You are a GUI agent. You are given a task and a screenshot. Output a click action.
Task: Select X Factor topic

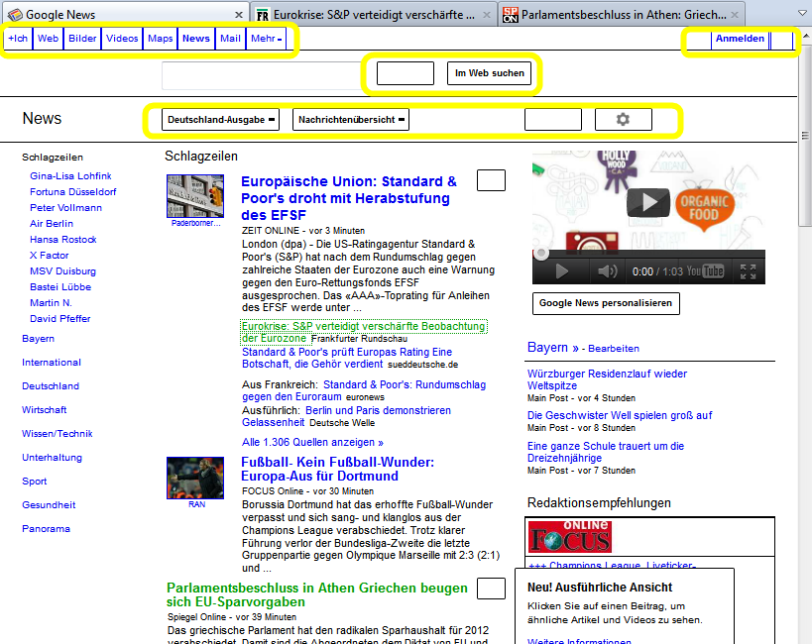50,256
